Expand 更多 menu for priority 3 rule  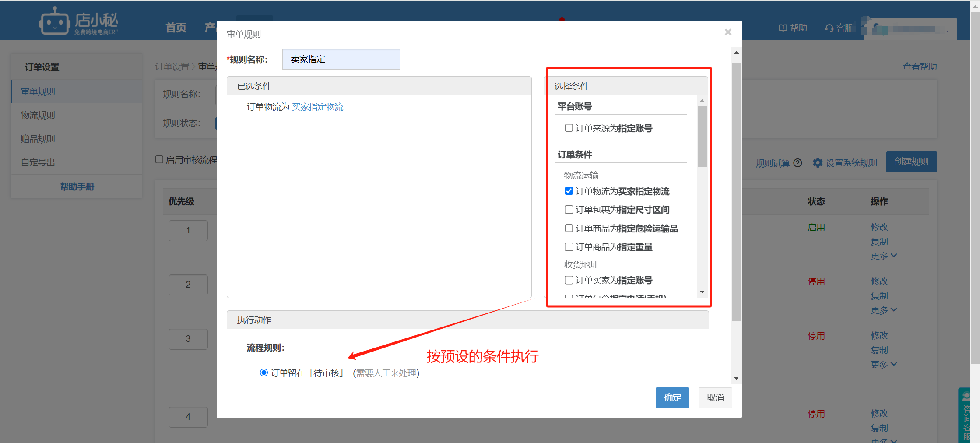[884, 364]
